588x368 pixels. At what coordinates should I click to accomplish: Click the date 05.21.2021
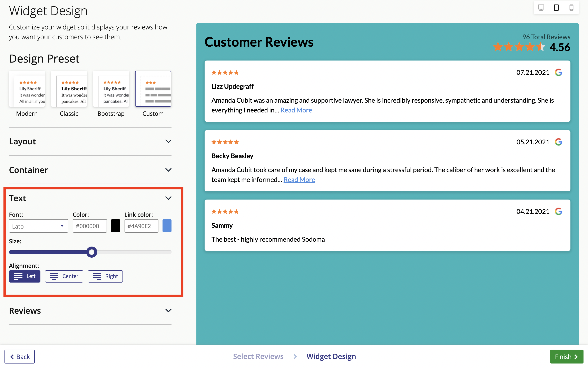(533, 142)
